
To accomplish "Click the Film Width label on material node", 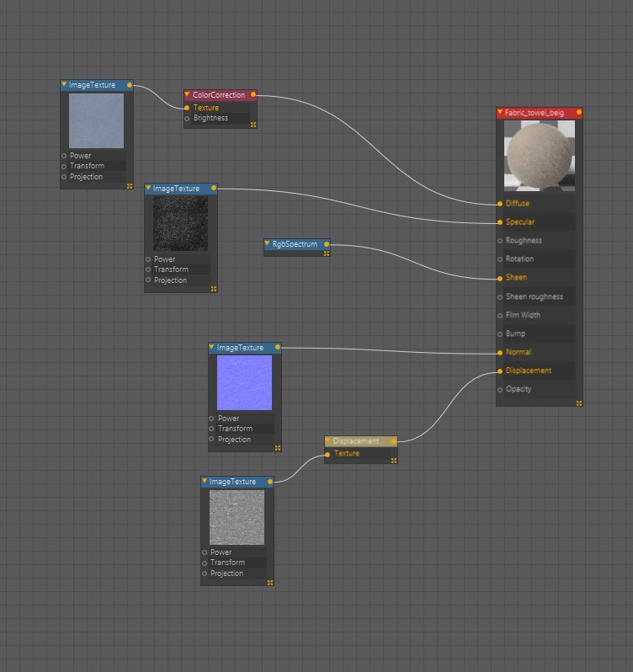I will click(523, 315).
